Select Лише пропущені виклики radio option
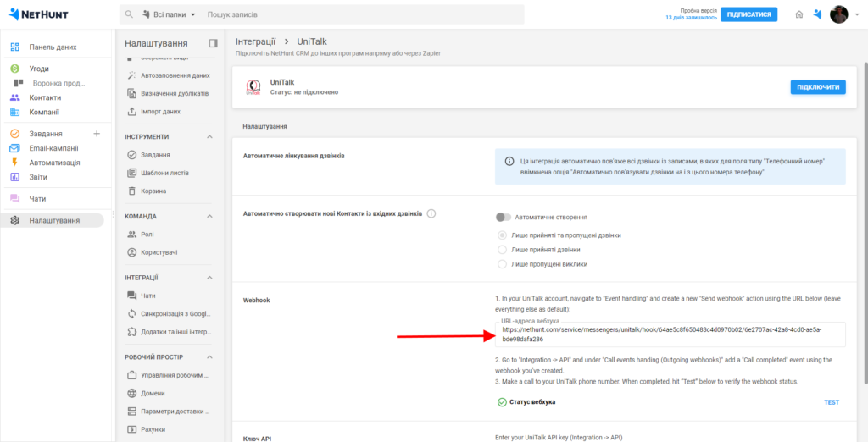Screen dimensions: 868x442 pyautogui.click(x=503, y=263)
